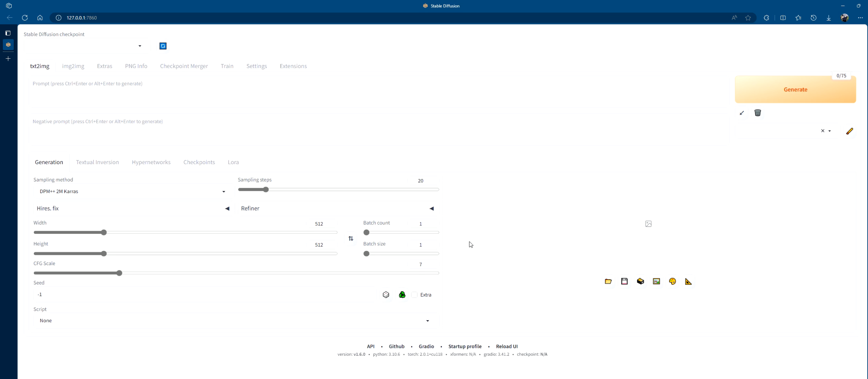This screenshot has width=868, height=379.
Task: Go to the PNG Info tab
Action: point(136,66)
